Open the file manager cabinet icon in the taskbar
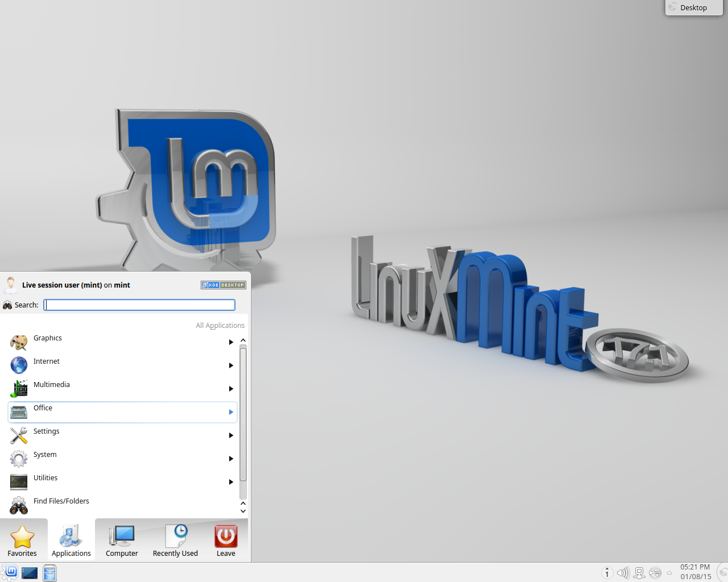This screenshot has width=728, height=582. (50, 573)
